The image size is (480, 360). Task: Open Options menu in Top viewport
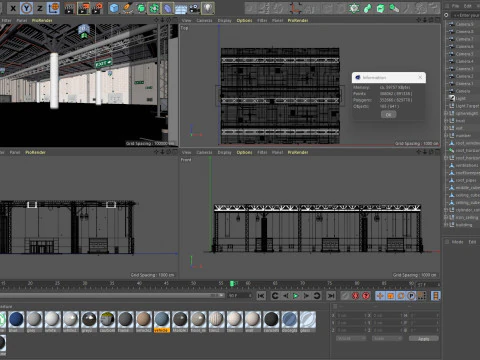pyautogui.click(x=244, y=21)
